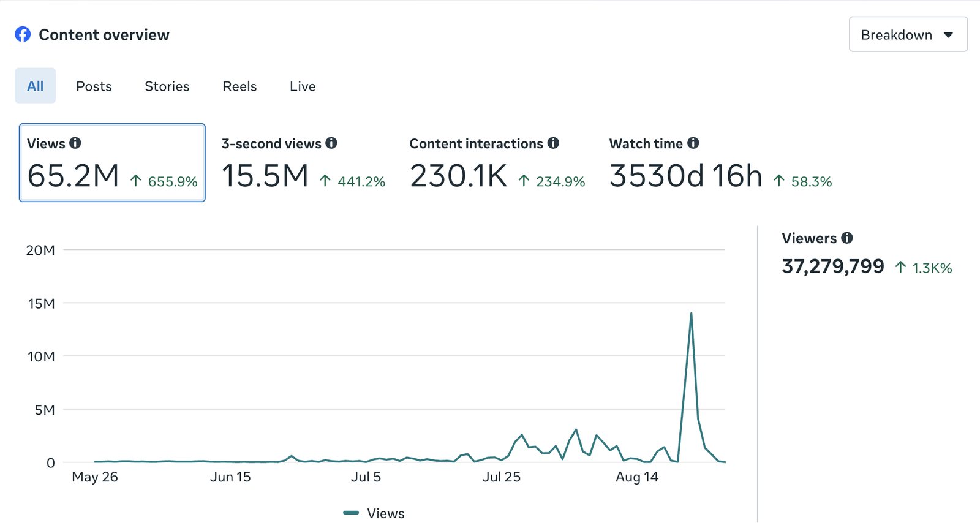Click the info icon next to Views
The width and height of the screenshot is (980, 528).
(x=75, y=143)
